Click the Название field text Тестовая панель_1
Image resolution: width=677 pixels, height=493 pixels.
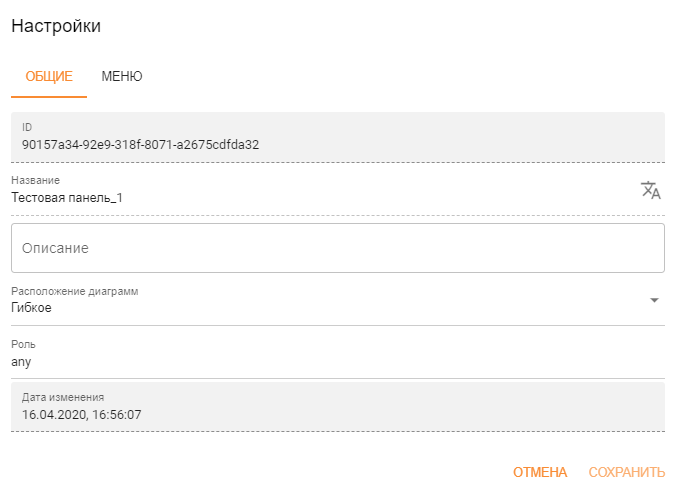click(x=67, y=198)
